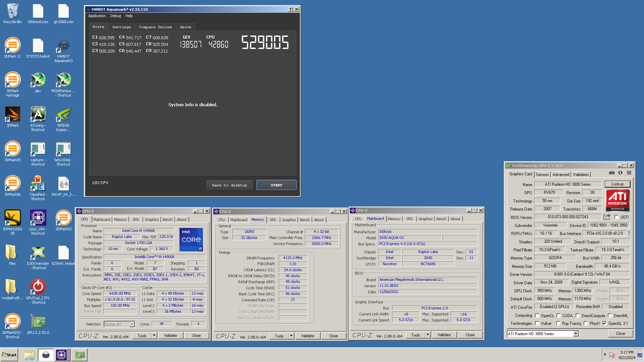
Task: Toggle CUDA checkbox in GPU-Z
Action: [558, 315]
